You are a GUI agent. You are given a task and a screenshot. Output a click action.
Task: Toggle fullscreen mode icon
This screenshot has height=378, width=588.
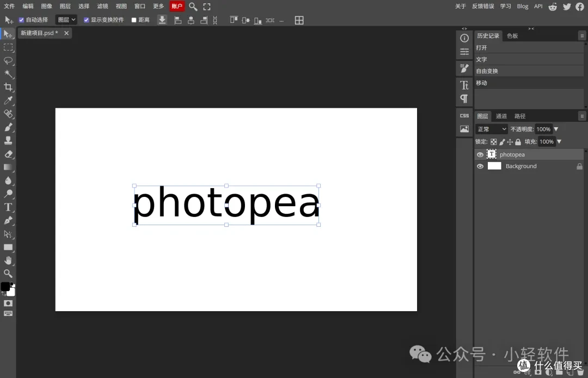click(x=207, y=7)
